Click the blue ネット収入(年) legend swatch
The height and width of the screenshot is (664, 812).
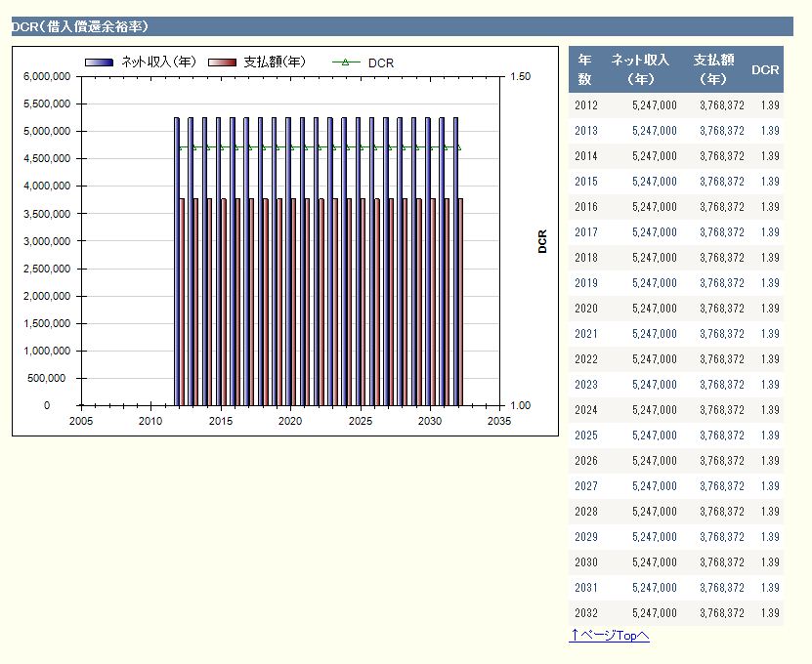pos(99,62)
